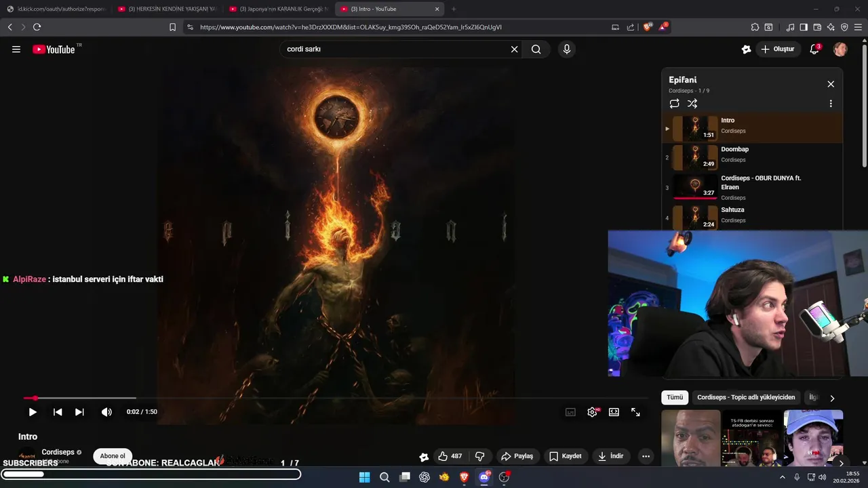Toggle the browser sidebar panel
Viewport: 868px width, 488px height.
pos(804,27)
